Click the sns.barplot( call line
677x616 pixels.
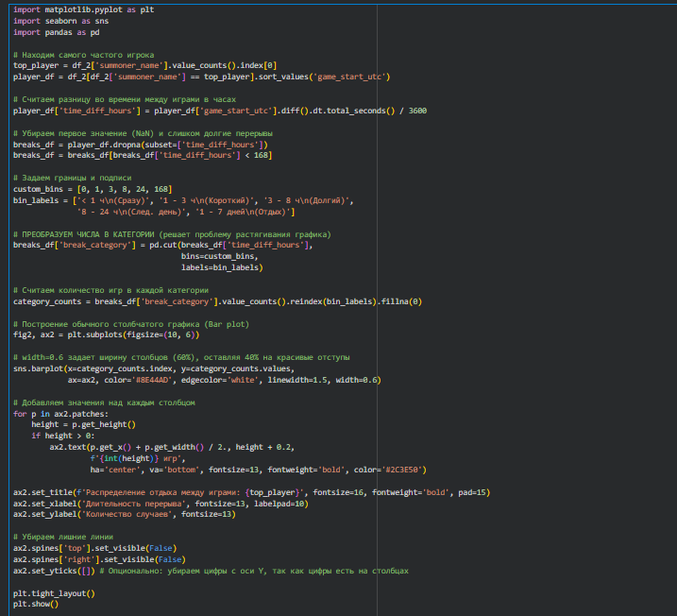[154, 368]
